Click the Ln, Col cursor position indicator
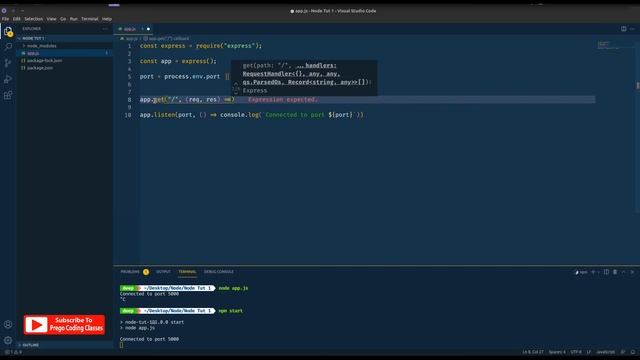 click(533, 352)
